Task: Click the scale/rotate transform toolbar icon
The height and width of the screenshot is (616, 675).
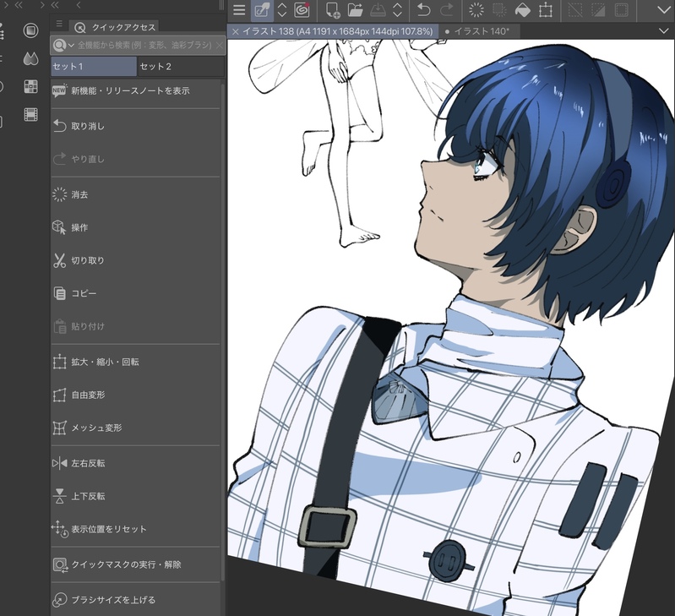Action: (546, 10)
